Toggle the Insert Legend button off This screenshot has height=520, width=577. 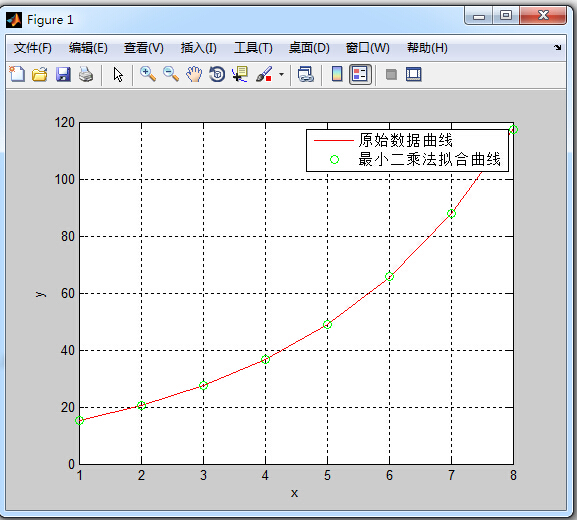click(x=360, y=74)
